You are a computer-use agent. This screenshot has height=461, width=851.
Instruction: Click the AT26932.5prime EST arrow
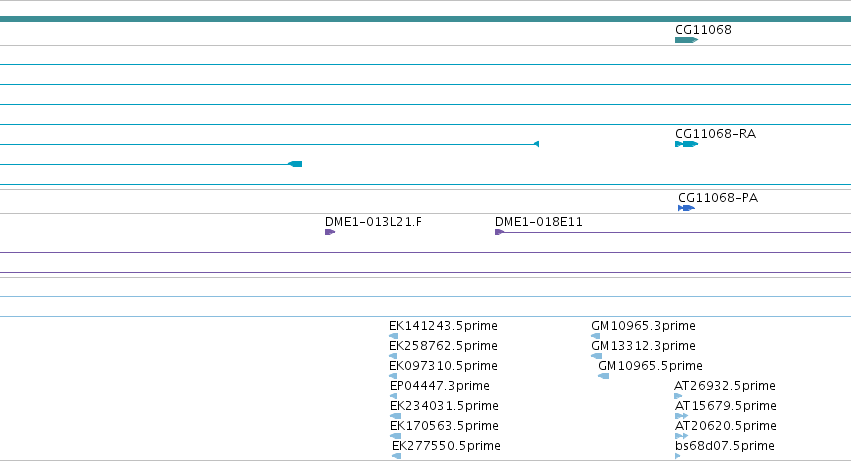click(678, 396)
